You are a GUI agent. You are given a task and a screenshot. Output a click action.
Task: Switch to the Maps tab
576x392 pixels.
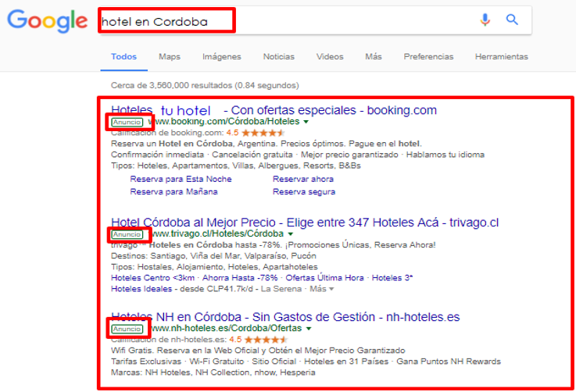click(x=170, y=56)
